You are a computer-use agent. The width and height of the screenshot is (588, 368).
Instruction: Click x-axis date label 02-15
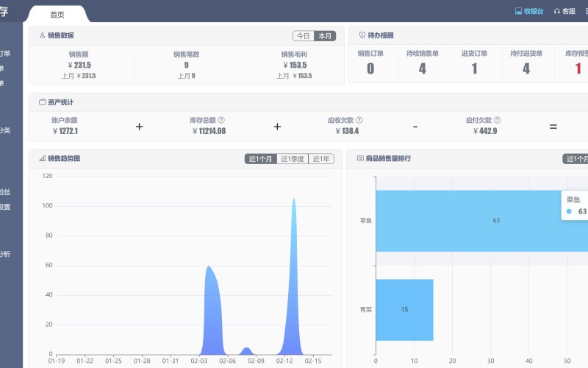point(313,361)
